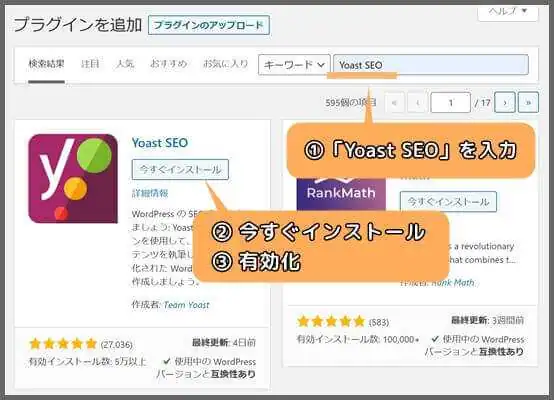Viewport: 554px width, 400px height.
Task: Go to the first results page
Action: click(x=394, y=103)
